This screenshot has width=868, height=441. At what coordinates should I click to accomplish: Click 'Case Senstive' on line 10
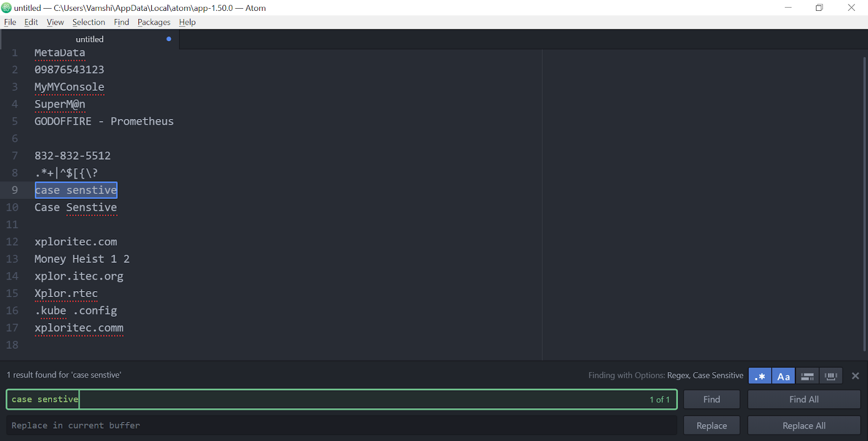click(76, 207)
